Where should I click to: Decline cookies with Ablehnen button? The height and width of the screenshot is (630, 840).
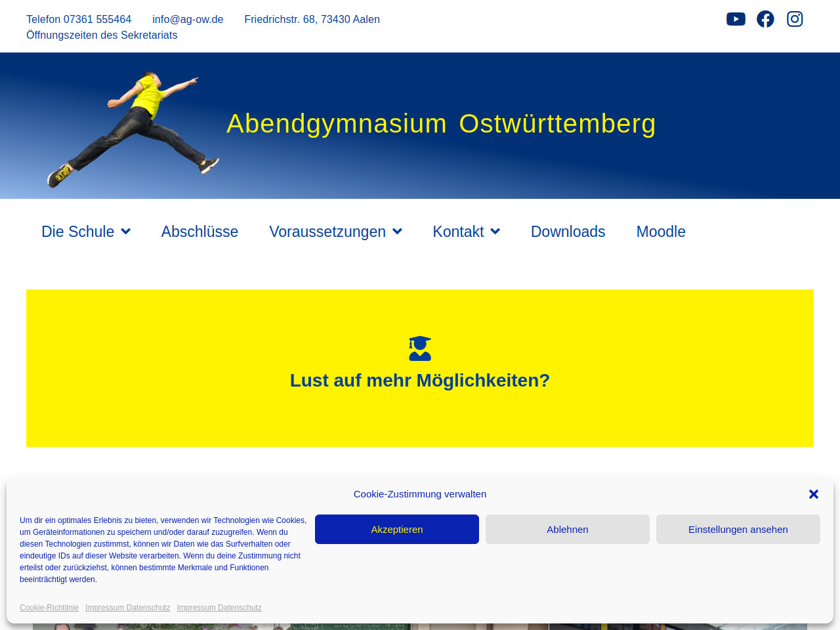click(568, 530)
